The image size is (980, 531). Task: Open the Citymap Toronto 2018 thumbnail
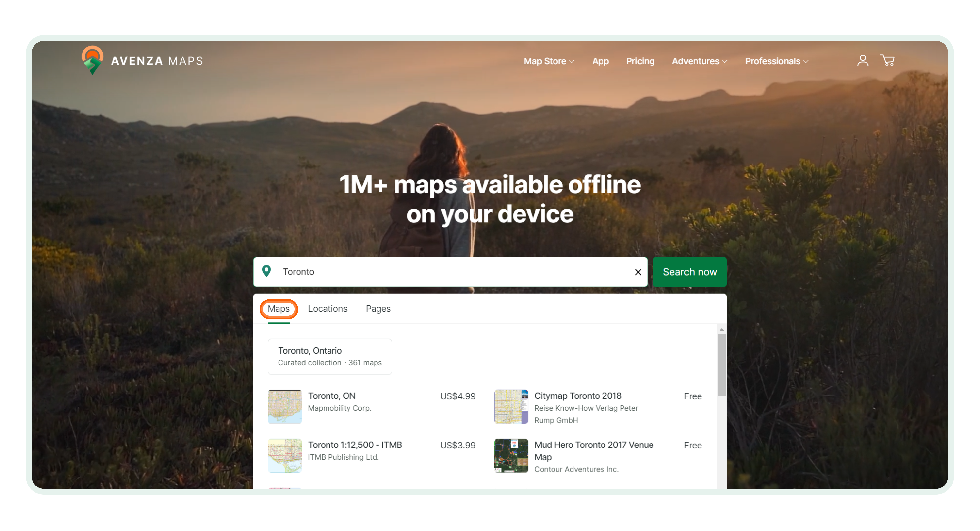pos(511,406)
